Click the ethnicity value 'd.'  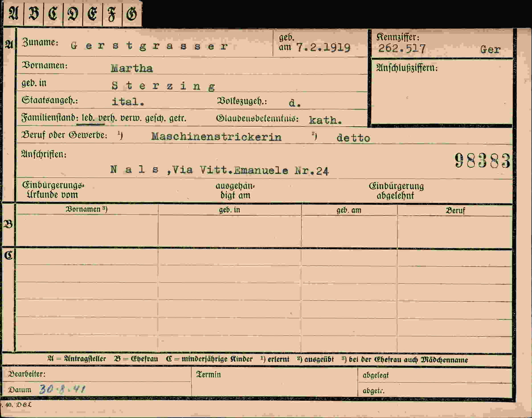click(x=295, y=103)
